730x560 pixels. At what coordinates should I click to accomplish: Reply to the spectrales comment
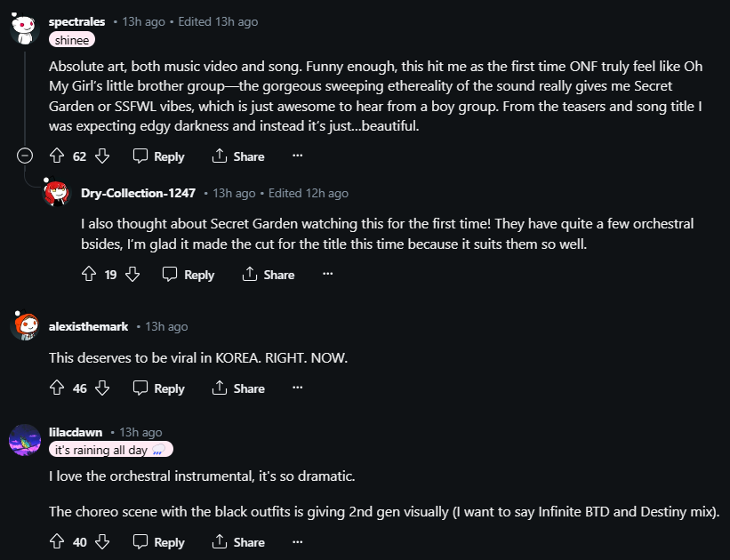click(158, 156)
